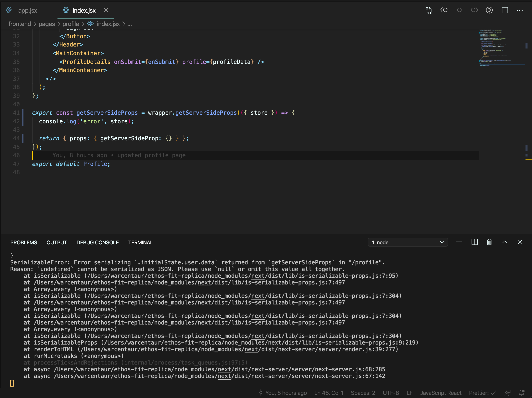
Task: Click the Open Changes compare icon
Action: tap(429, 10)
